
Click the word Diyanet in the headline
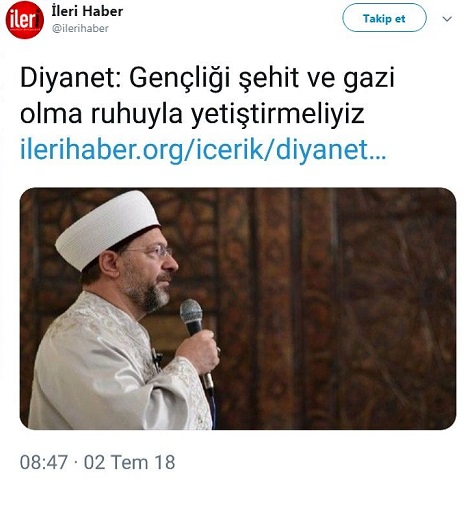70,79
